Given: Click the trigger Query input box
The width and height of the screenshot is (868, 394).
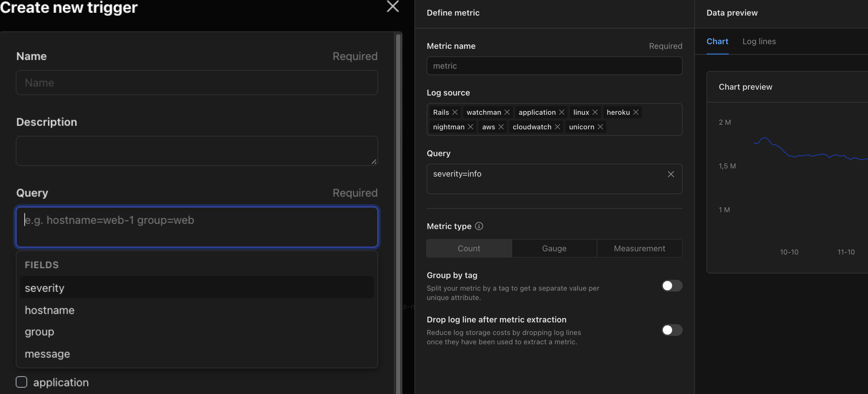Looking at the screenshot, I should (197, 227).
